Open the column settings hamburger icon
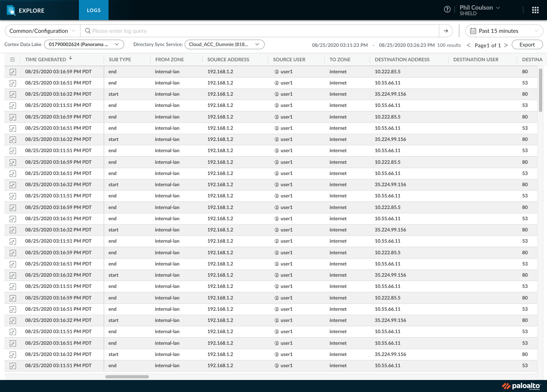The width and height of the screenshot is (547, 392). tap(12, 60)
